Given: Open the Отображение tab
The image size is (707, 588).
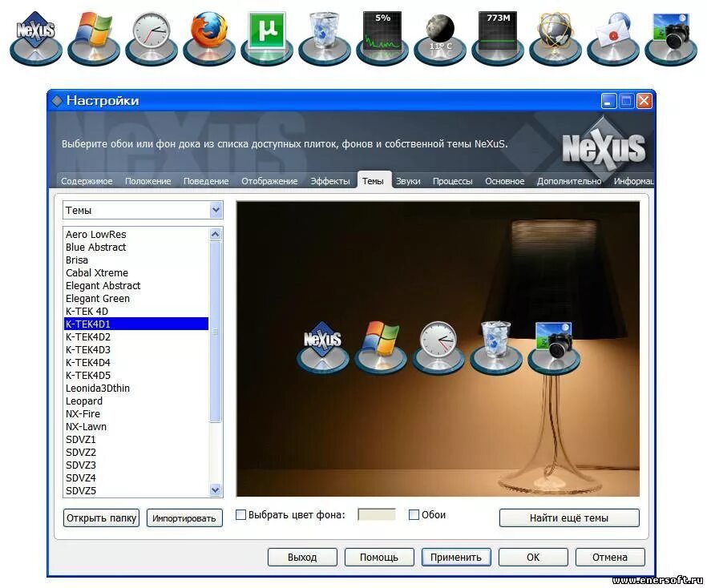Looking at the screenshot, I should coord(269,181).
